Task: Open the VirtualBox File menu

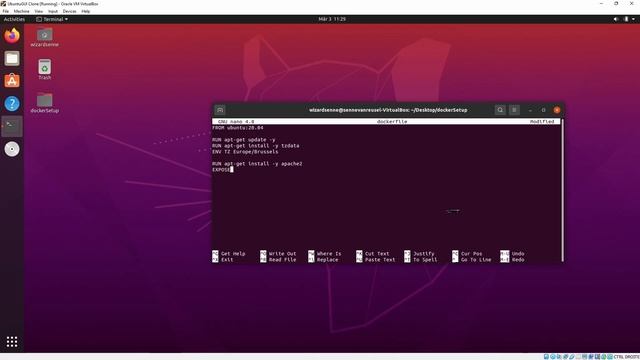Action: tap(6, 11)
